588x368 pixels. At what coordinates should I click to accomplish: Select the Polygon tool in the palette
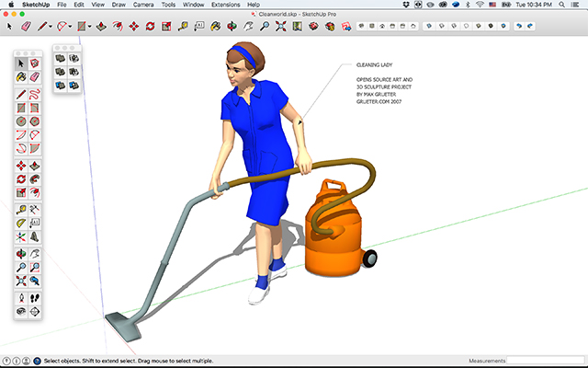[x=35, y=121]
